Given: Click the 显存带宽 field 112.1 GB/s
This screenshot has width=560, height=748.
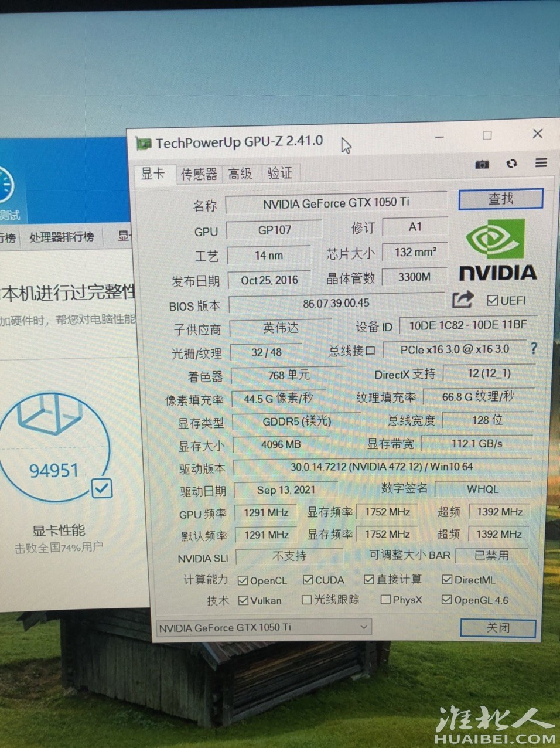Looking at the screenshot, I should coord(476,443).
